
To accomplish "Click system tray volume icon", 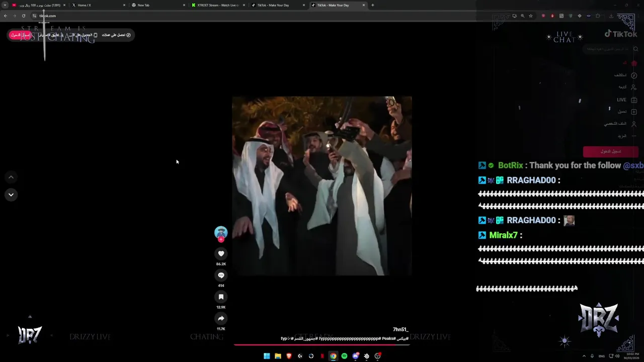I will [x=617, y=356].
